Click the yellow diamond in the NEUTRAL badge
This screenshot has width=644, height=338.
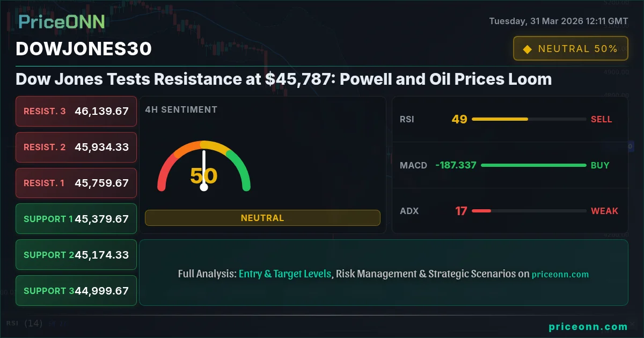pyautogui.click(x=527, y=48)
